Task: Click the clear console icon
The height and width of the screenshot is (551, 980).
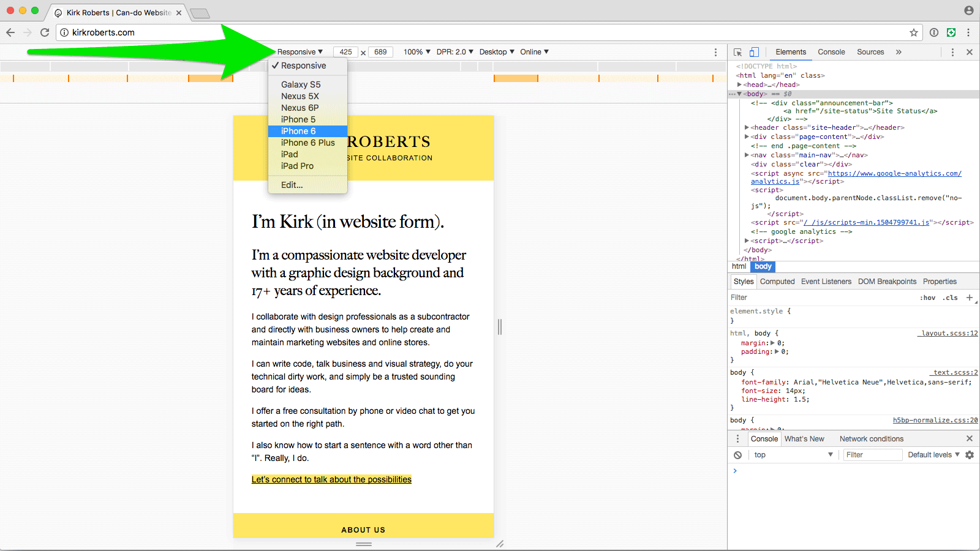Action: point(738,455)
